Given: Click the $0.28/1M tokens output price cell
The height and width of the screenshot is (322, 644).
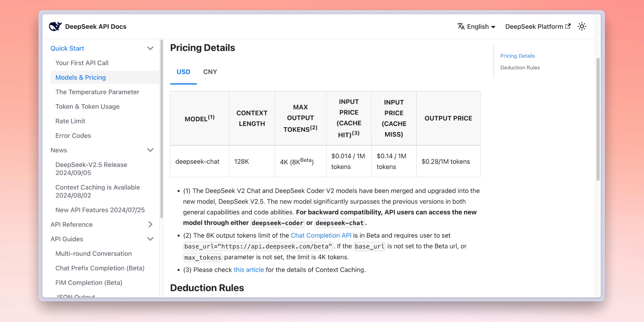Looking at the screenshot, I should click(x=448, y=161).
